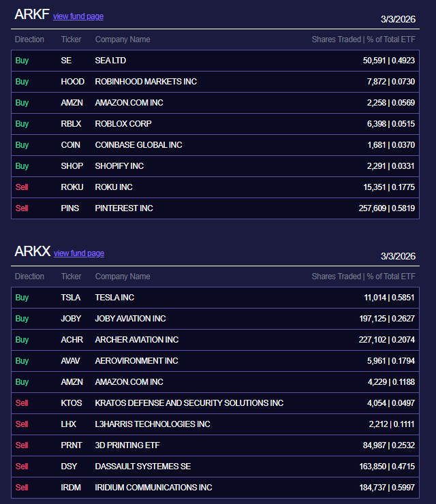This screenshot has height=504, width=436.
Task: Select the SEA LTD company name
Action: (110, 61)
